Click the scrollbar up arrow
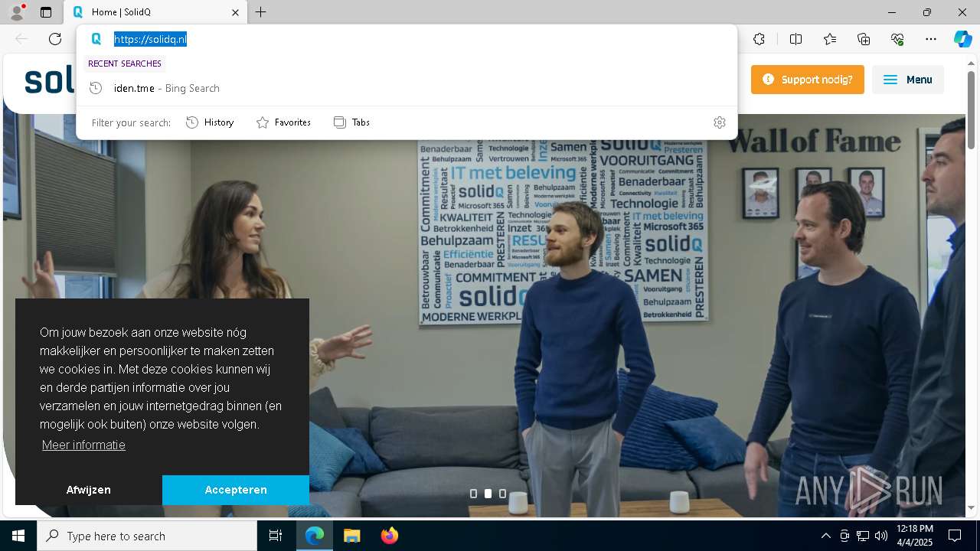The width and height of the screenshot is (980, 551). click(x=971, y=63)
